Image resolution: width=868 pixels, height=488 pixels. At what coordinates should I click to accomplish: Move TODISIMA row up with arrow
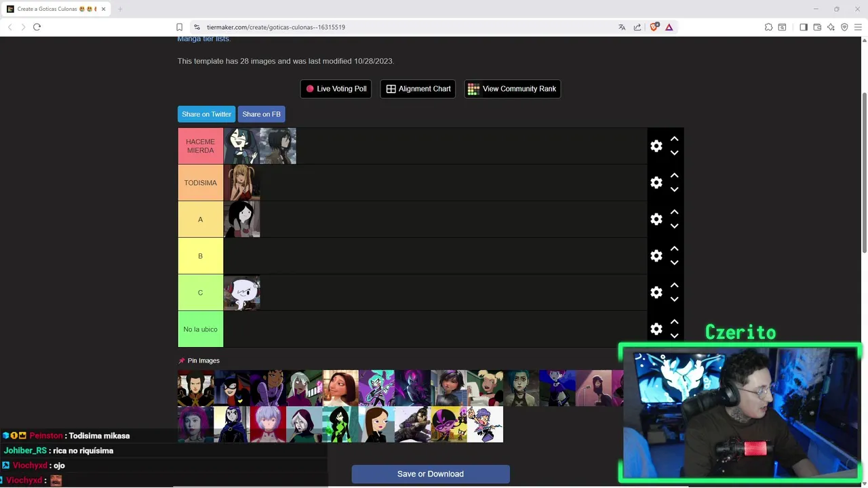674,175
